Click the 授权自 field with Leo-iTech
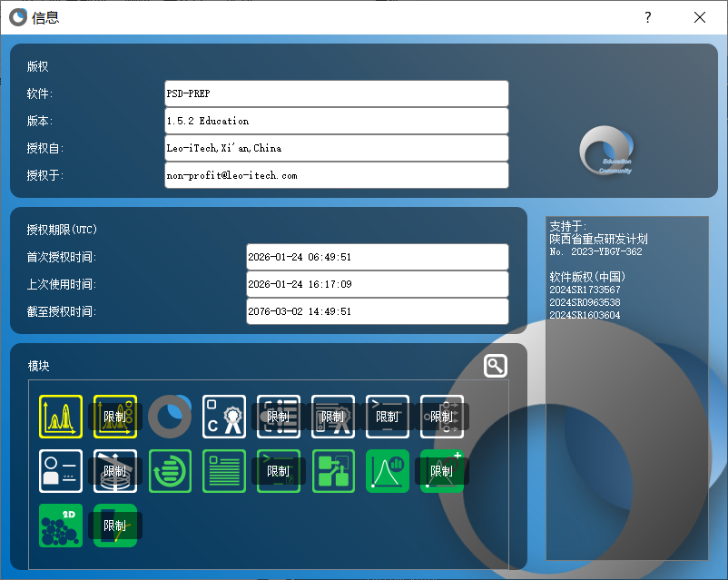Image resolution: width=728 pixels, height=580 pixels. click(x=337, y=148)
